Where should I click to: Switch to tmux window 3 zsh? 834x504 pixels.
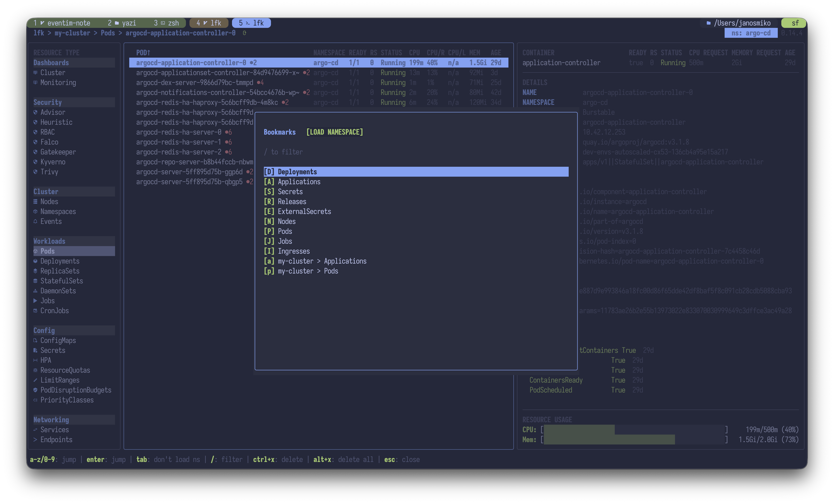click(x=167, y=23)
